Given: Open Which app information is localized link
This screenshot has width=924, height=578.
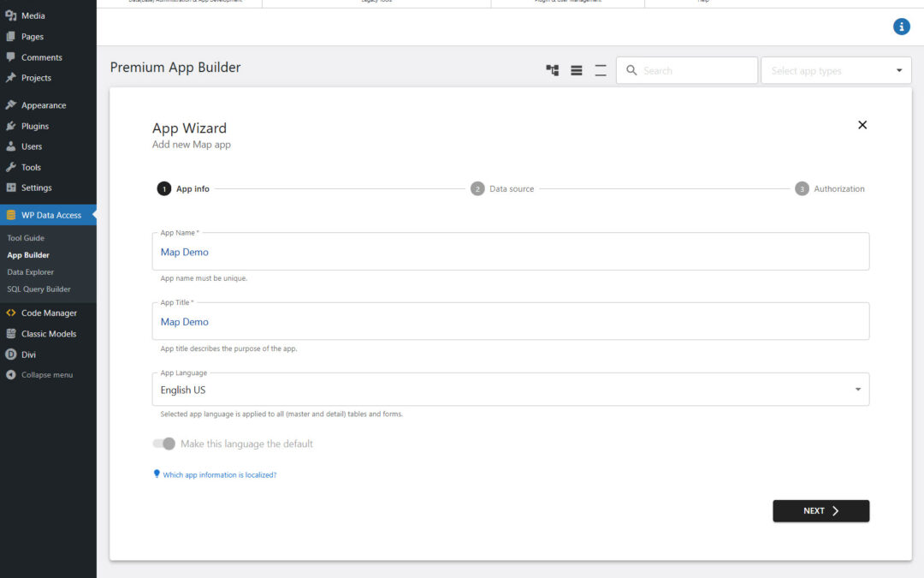Looking at the screenshot, I should point(220,474).
